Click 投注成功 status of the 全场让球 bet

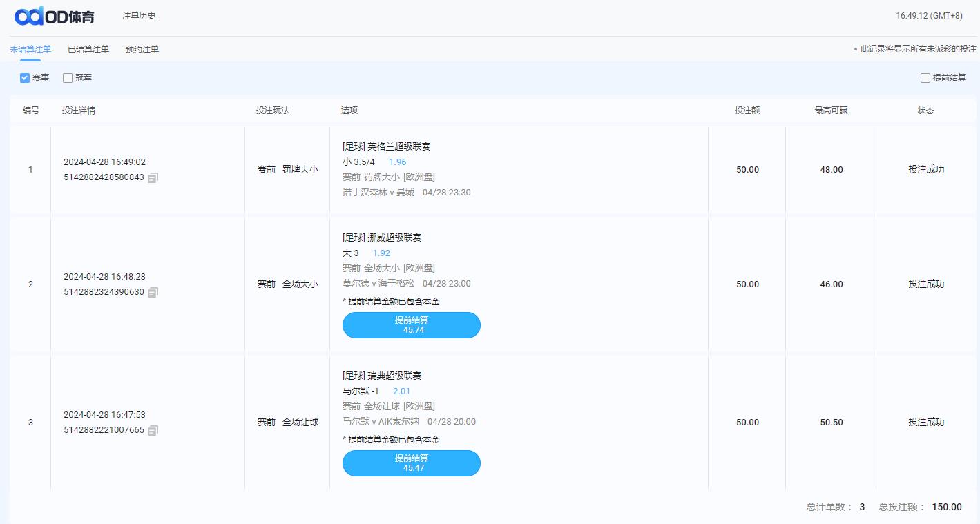pos(926,422)
